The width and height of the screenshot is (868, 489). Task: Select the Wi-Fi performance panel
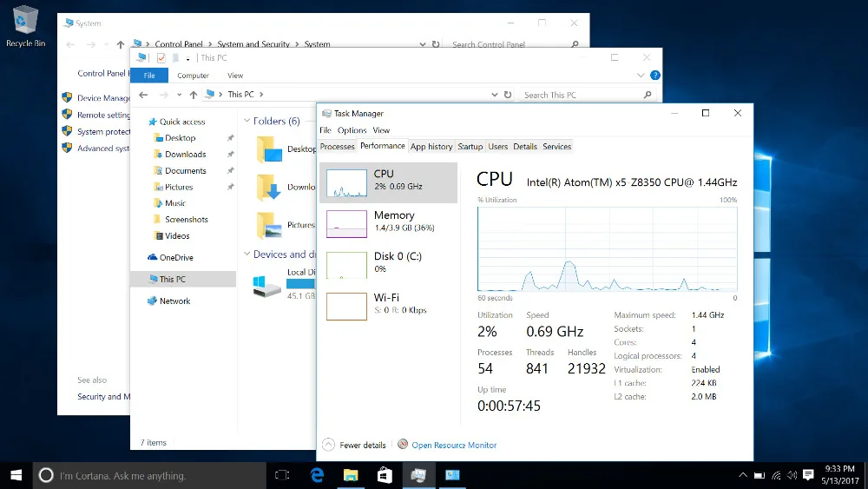click(389, 307)
